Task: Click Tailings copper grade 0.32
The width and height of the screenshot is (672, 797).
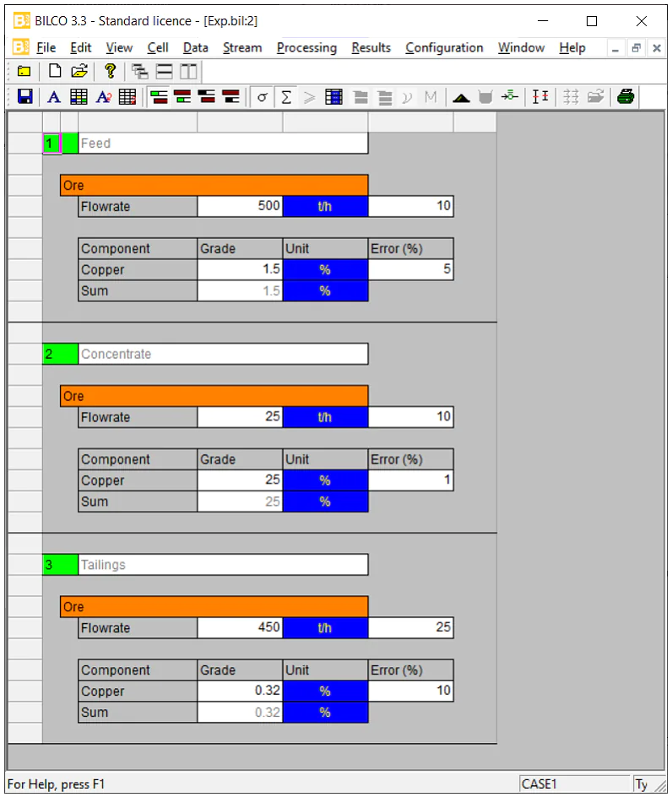Action: pos(240,691)
